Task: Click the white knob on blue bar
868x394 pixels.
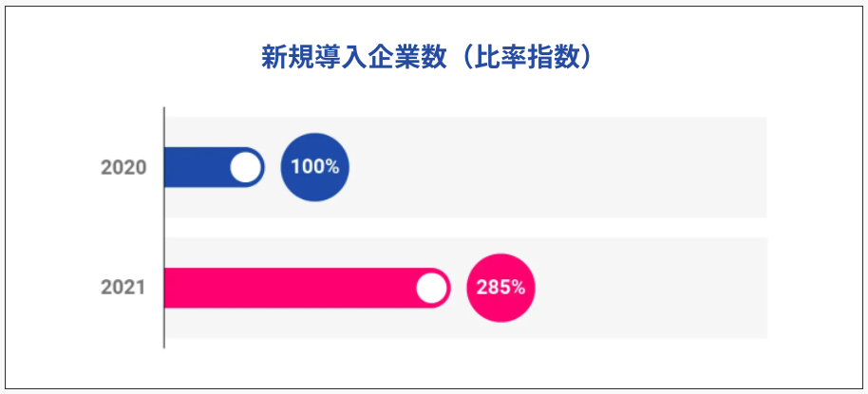Action: (246, 167)
